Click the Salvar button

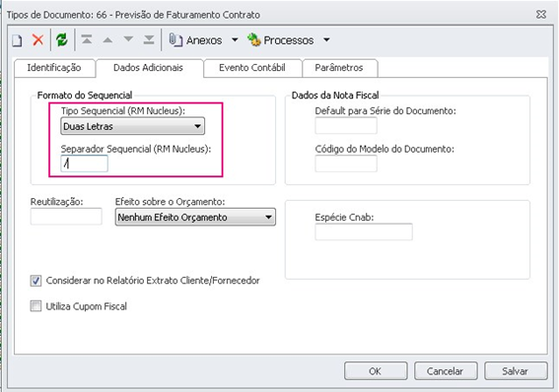click(516, 371)
